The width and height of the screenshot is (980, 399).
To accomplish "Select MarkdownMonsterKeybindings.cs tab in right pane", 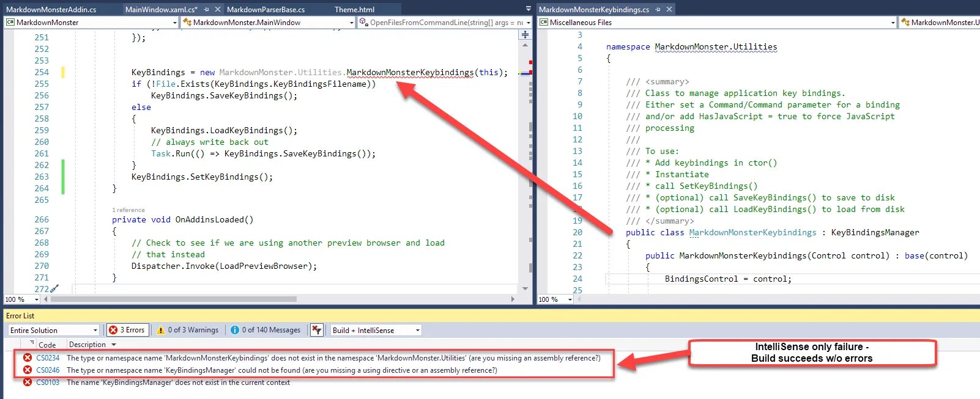I will click(x=593, y=9).
